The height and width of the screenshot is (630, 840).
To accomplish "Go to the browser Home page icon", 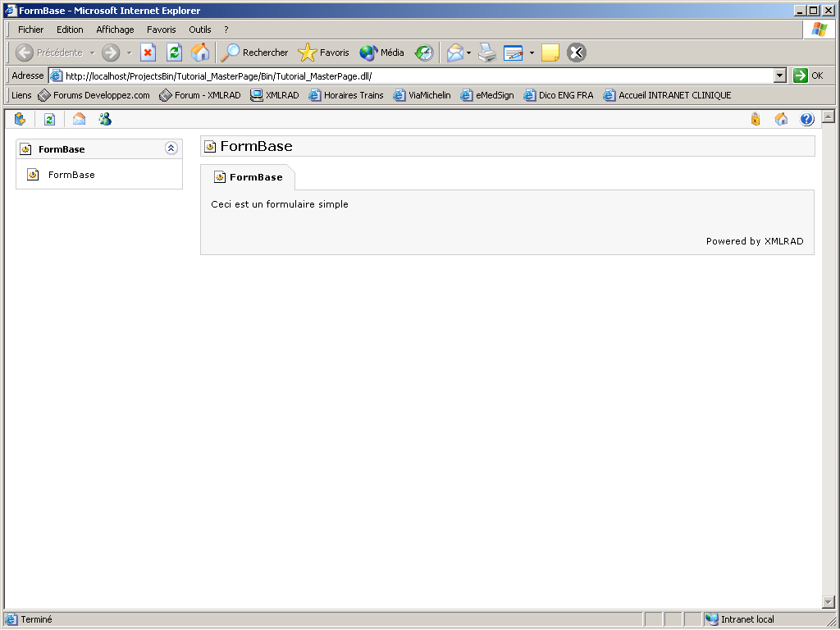I will 200,52.
